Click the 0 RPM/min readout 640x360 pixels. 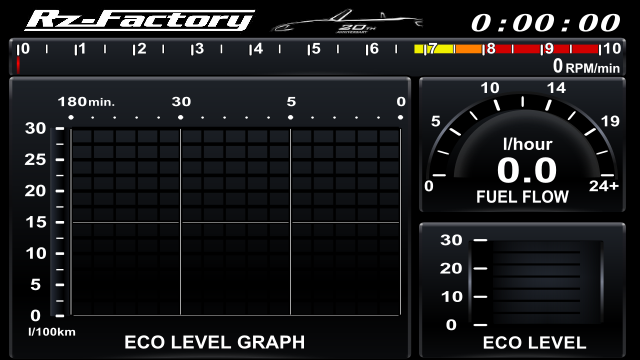(586, 66)
